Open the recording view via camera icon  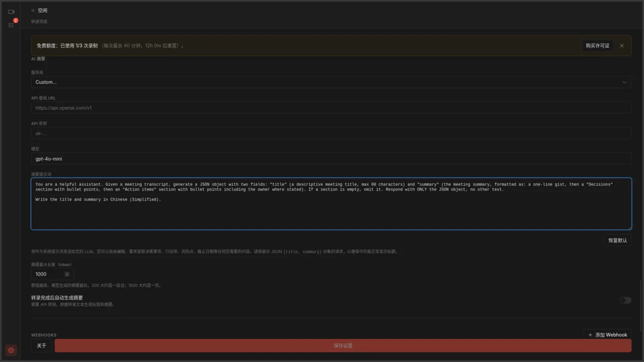(x=11, y=12)
